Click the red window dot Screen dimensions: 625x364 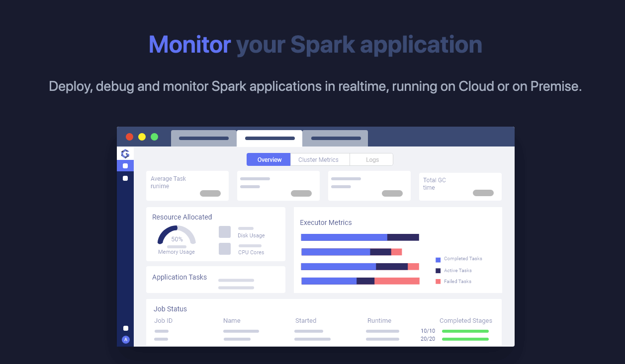(129, 137)
